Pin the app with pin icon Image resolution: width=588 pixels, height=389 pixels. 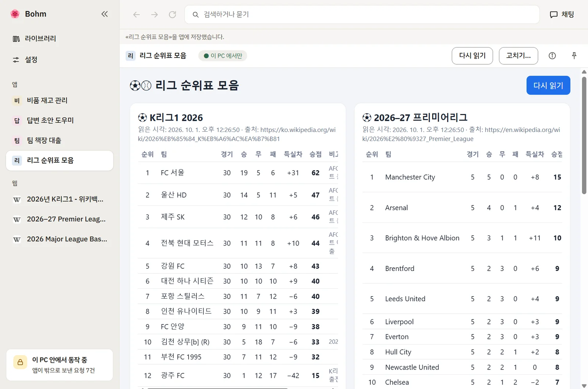[574, 56]
